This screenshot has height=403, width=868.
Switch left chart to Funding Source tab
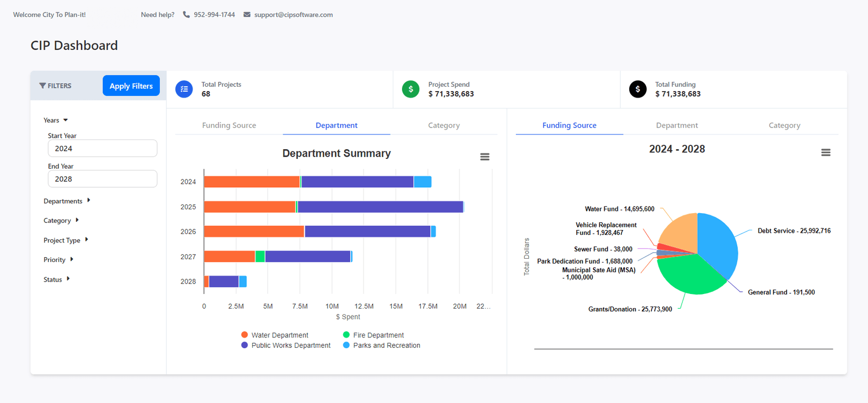tap(229, 125)
